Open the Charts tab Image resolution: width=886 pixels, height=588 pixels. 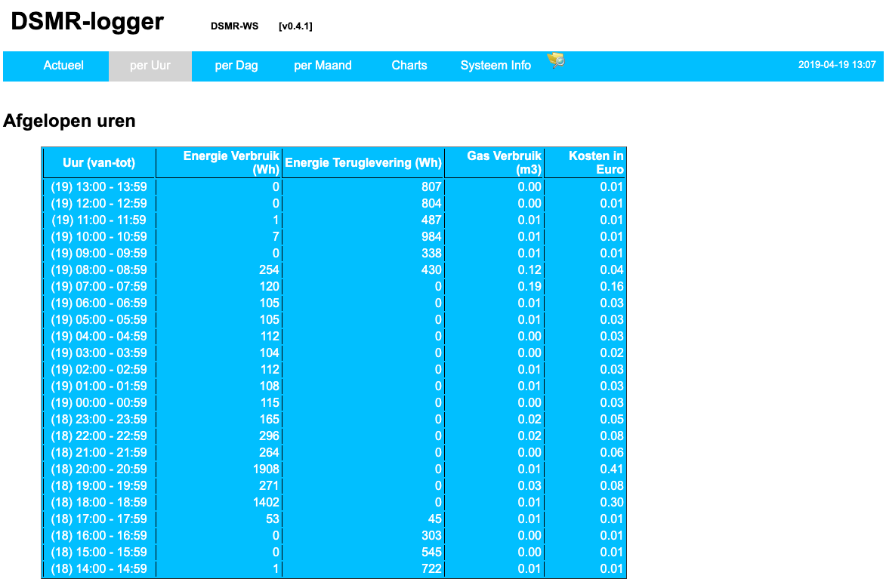tap(409, 66)
